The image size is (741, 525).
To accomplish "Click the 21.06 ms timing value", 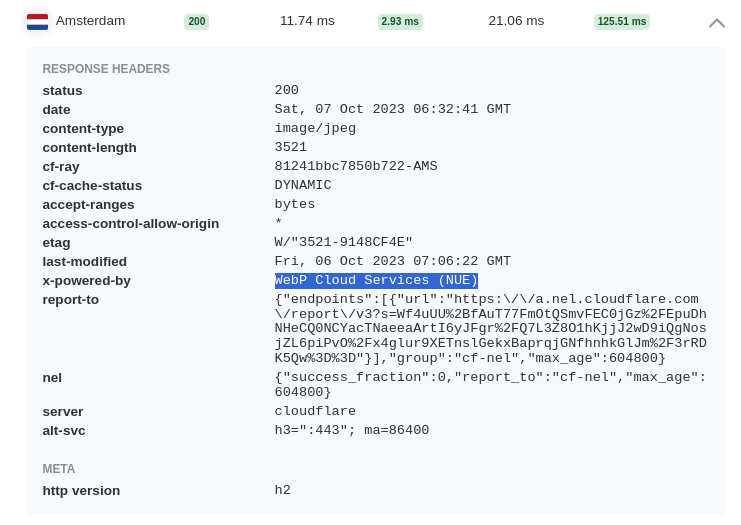I will click(x=516, y=21).
